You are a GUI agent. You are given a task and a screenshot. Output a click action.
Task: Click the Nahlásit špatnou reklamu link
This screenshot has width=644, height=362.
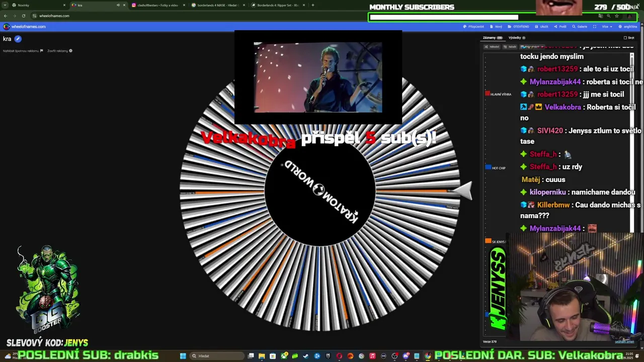[x=23, y=51]
